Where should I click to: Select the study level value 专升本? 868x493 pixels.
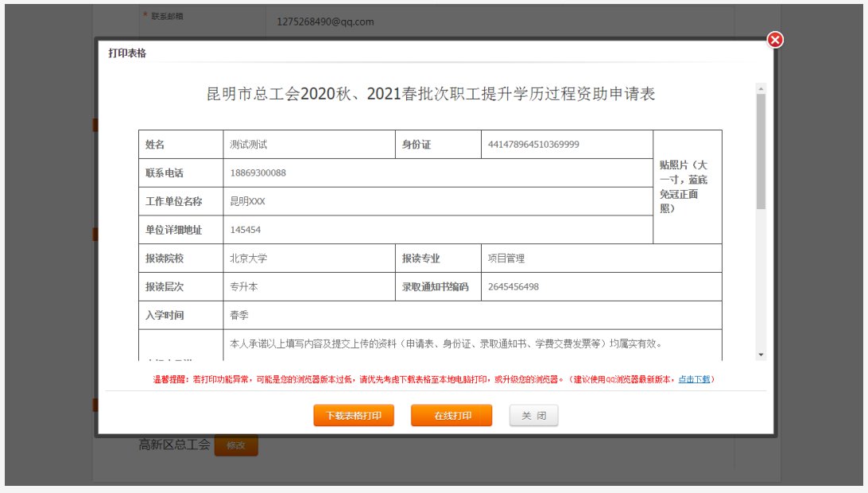pos(245,287)
